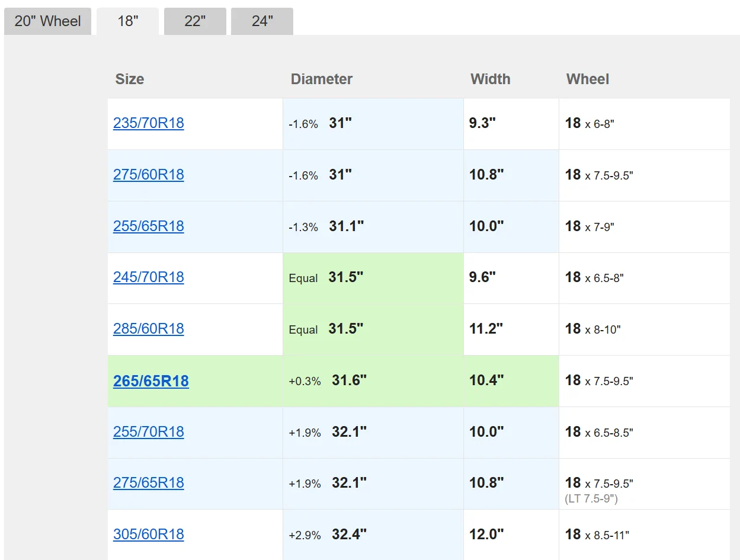The width and height of the screenshot is (740, 560).
Task: Select the 285/60R18 link
Action: 148,329
